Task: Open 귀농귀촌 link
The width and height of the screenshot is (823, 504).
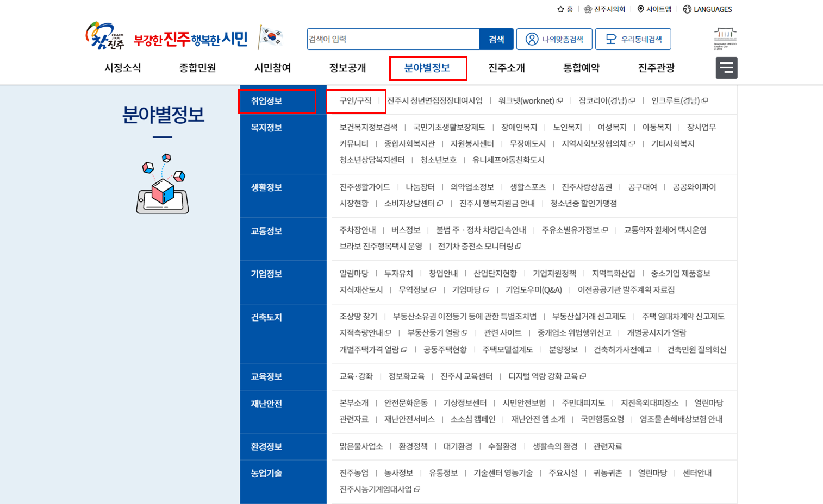Action: pos(608,472)
